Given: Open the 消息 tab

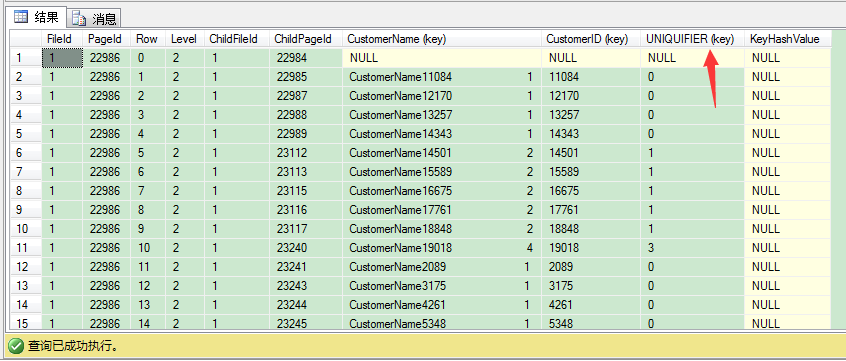Looking at the screenshot, I should (x=94, y=18).
